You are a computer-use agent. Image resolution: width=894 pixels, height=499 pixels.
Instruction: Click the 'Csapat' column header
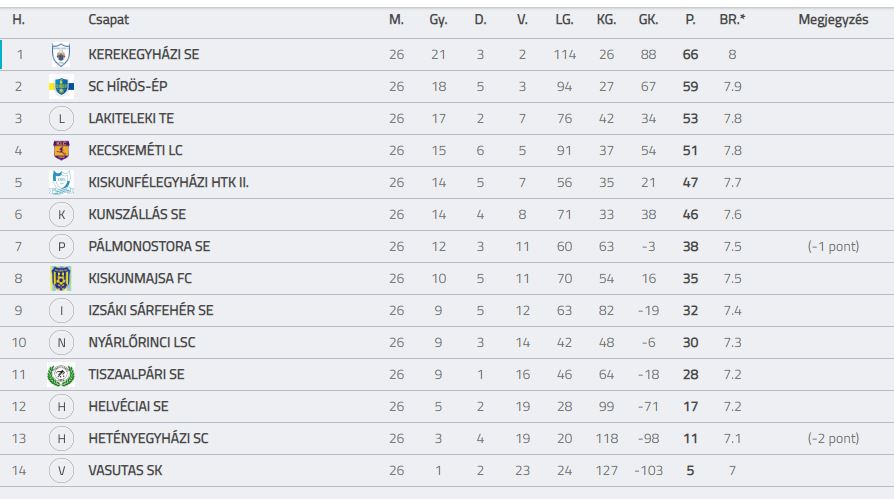click(x=108, y=20)
